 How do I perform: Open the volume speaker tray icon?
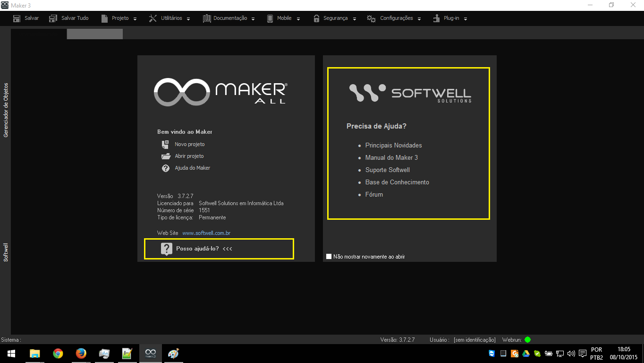tap(571, 354)
